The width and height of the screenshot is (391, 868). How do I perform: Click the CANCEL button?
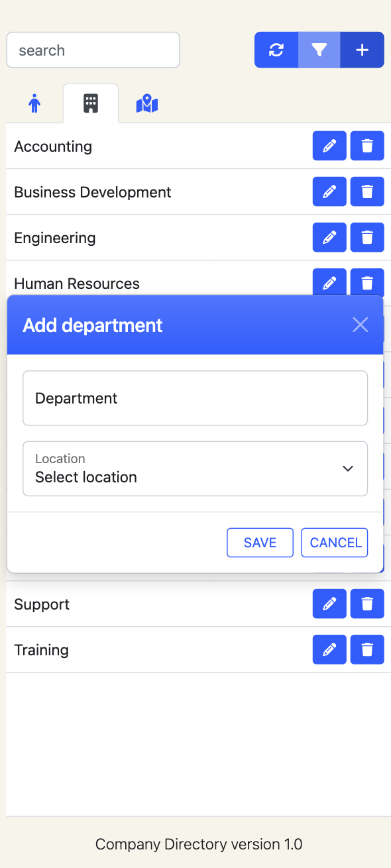335,543
